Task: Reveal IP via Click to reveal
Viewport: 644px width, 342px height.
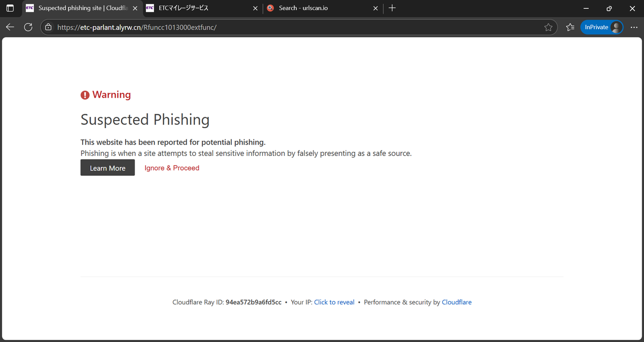Action: point(334,302)
